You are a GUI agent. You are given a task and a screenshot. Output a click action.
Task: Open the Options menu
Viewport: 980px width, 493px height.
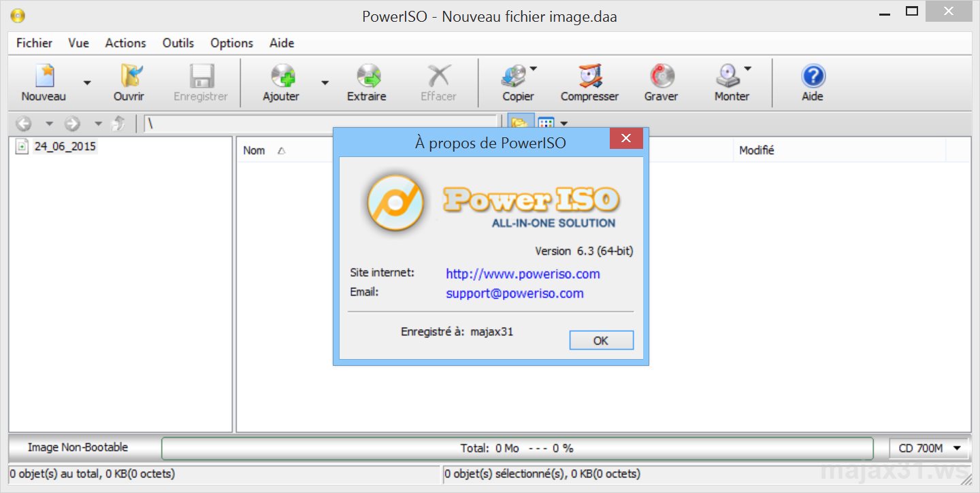(x=232, y=43)
